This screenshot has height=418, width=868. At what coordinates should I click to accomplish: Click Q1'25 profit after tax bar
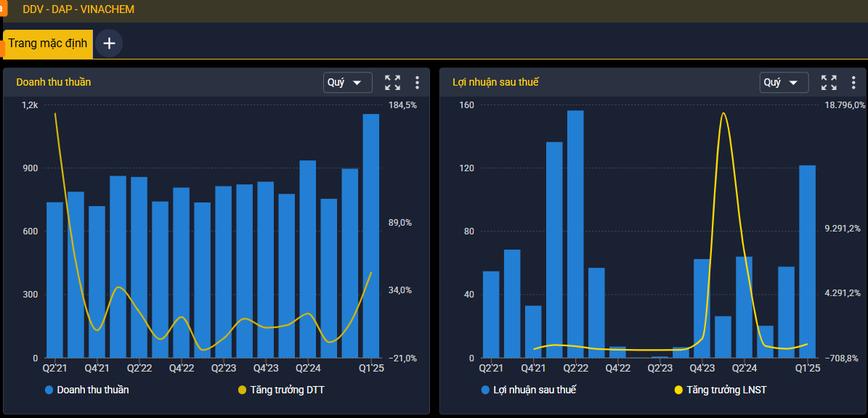click(807, 261)
